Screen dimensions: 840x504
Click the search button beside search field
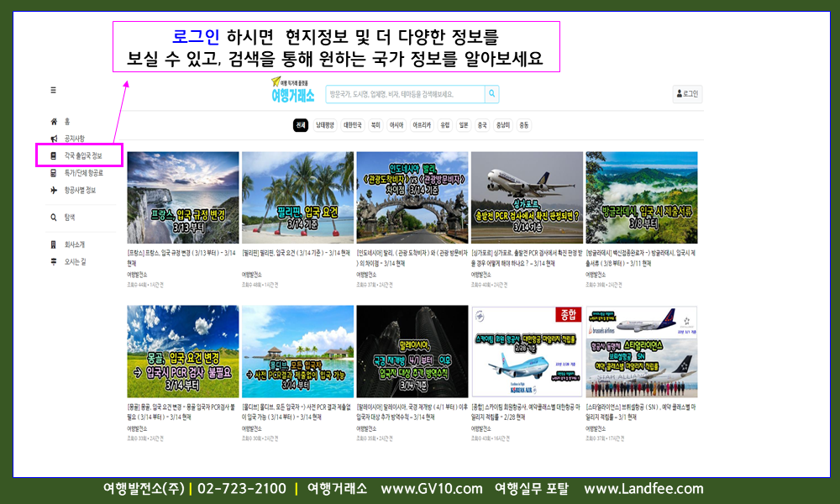491,94
